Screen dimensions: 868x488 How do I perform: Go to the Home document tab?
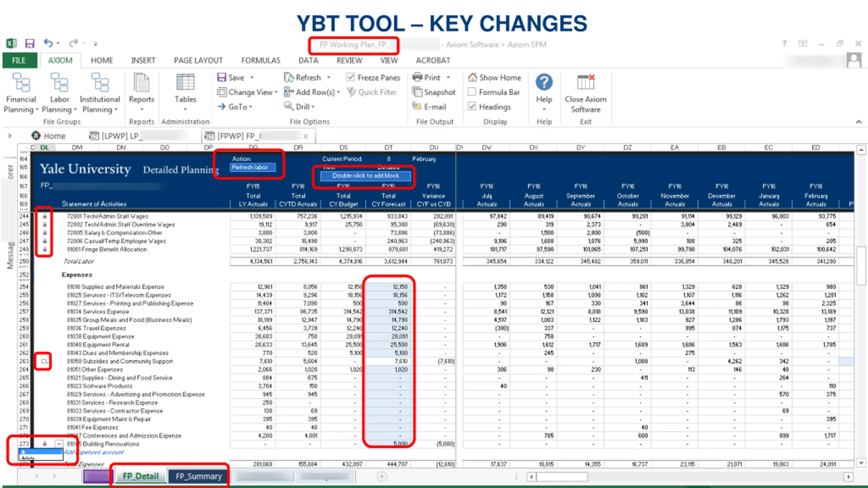click(x=48, y=136)
